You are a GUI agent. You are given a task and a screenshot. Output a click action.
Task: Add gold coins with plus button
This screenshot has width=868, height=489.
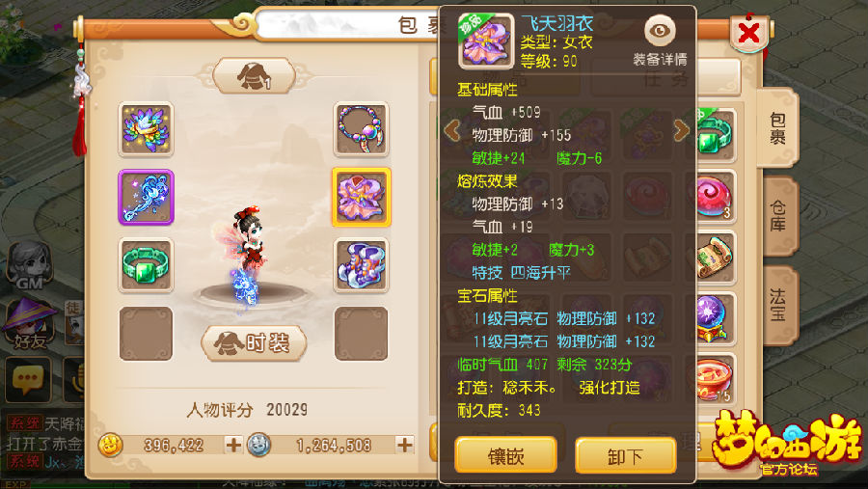[233, 445]
